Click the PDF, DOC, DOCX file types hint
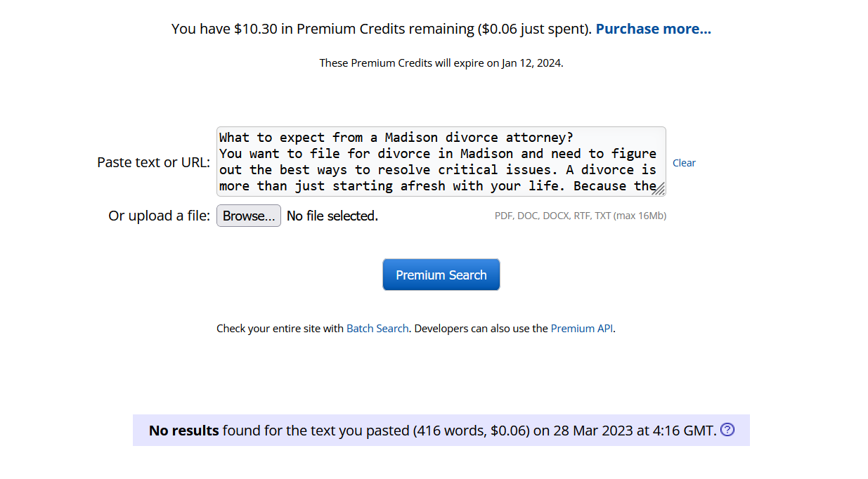The height and width of the screenshot is (479, 868). click(581, 216)
